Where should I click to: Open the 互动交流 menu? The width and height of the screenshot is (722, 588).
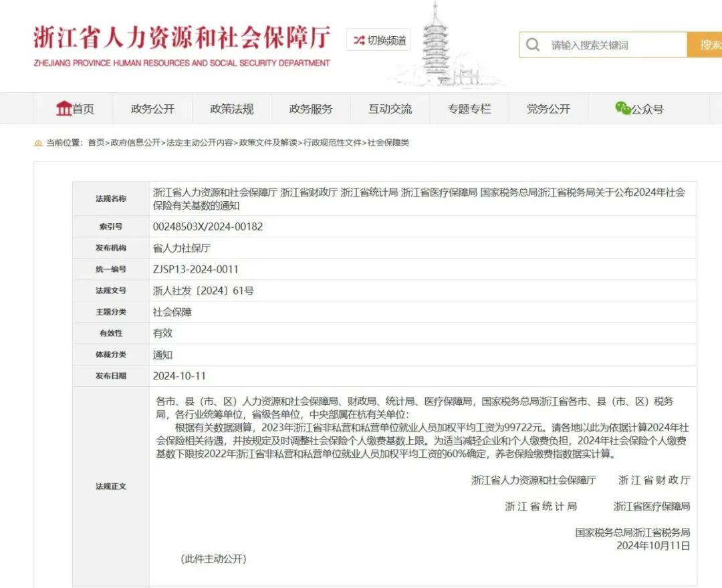click(x=389, y=108)
